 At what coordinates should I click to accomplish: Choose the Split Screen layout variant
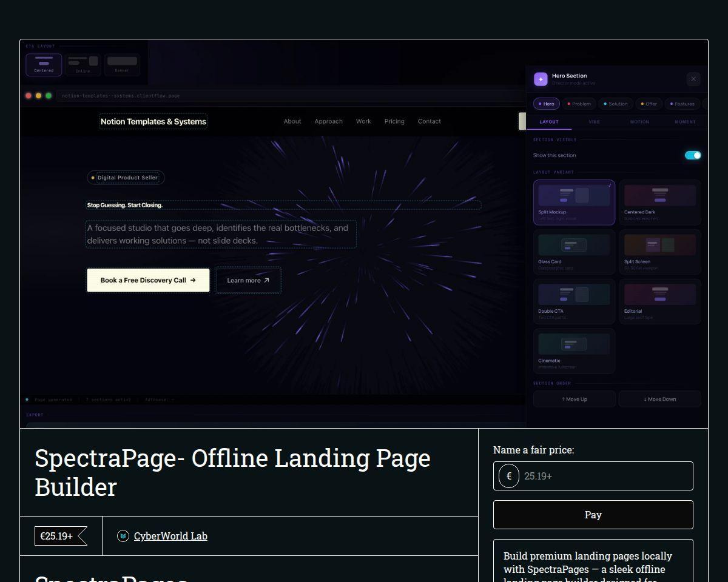tap(660, 252)
